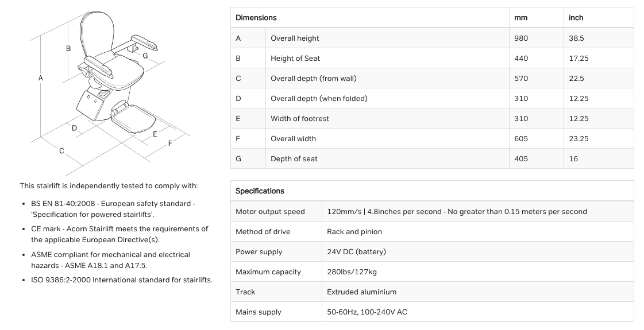Viewport: 644px width, 330px height.
Task: Select the Height of Seat row label
Action: (295, 59)
